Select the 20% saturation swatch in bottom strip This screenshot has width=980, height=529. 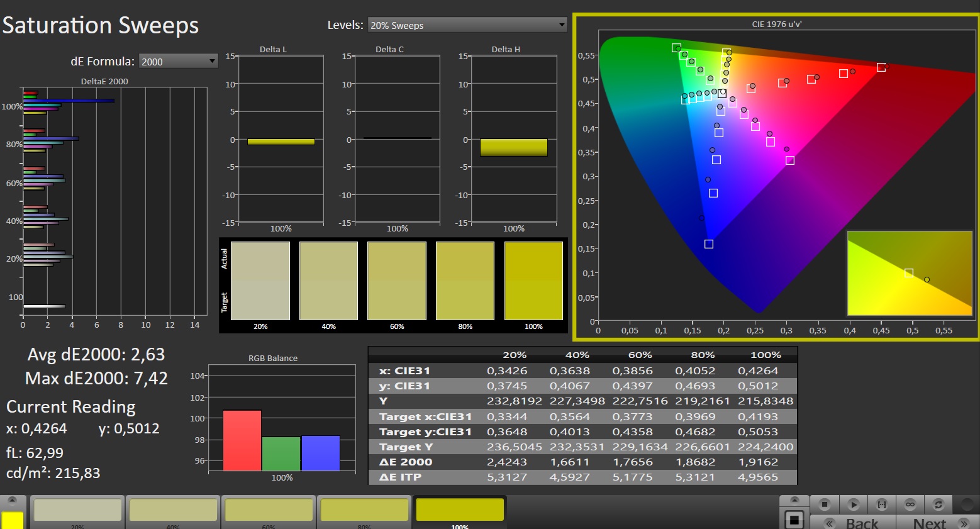(x=77, y=511)
